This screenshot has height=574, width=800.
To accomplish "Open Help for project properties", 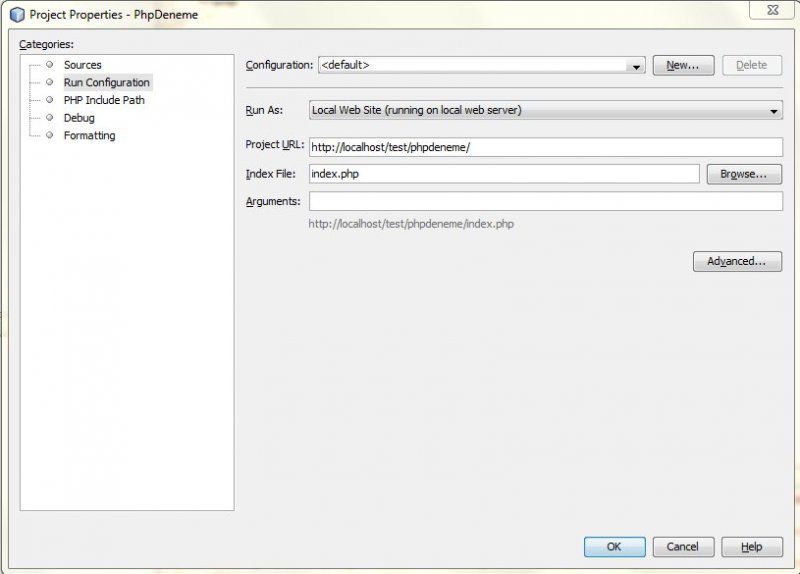I will tap(752, 547).
